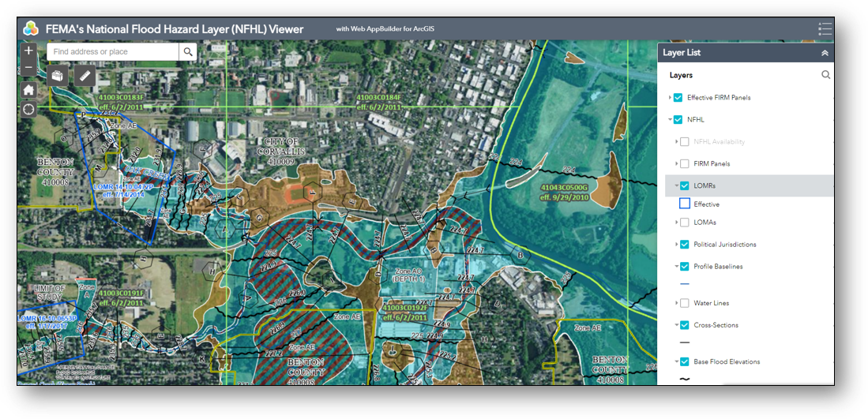The image size is (868, 419).
Task: Expand the Water Lines layer arrow
Action: click(x=677, y=303)
